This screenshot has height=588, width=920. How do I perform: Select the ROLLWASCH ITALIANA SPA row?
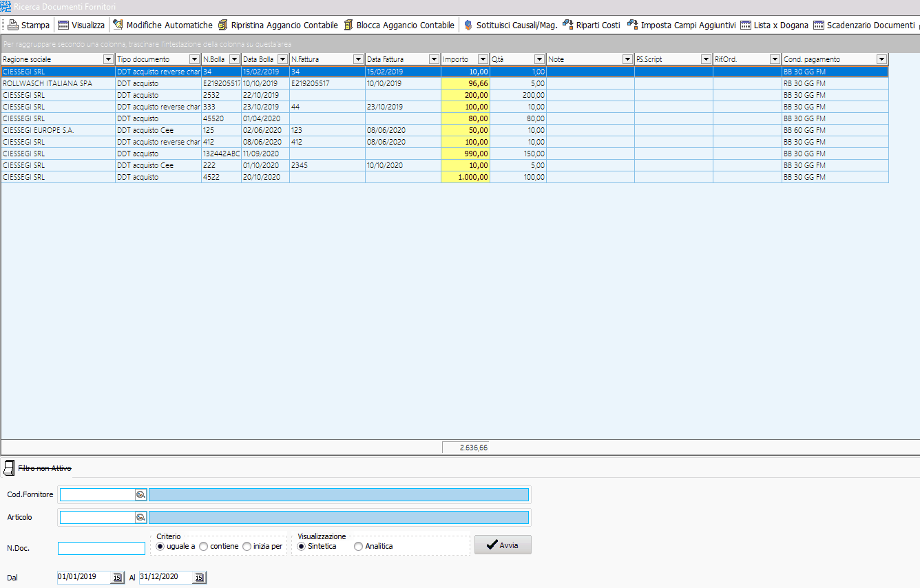click(x=445, y=83)
